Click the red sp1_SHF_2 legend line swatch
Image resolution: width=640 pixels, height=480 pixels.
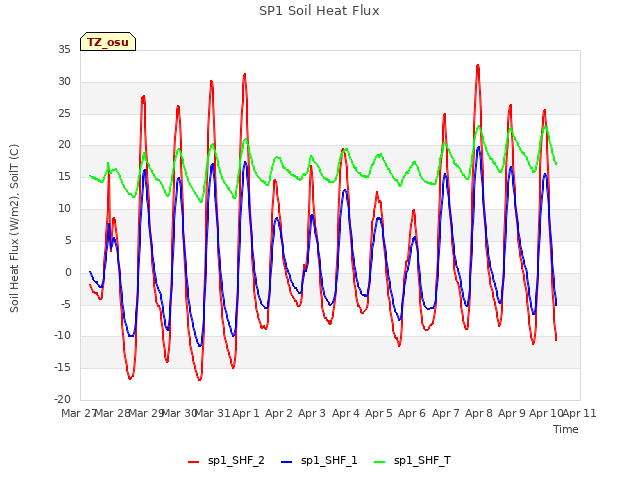[193, 462]
